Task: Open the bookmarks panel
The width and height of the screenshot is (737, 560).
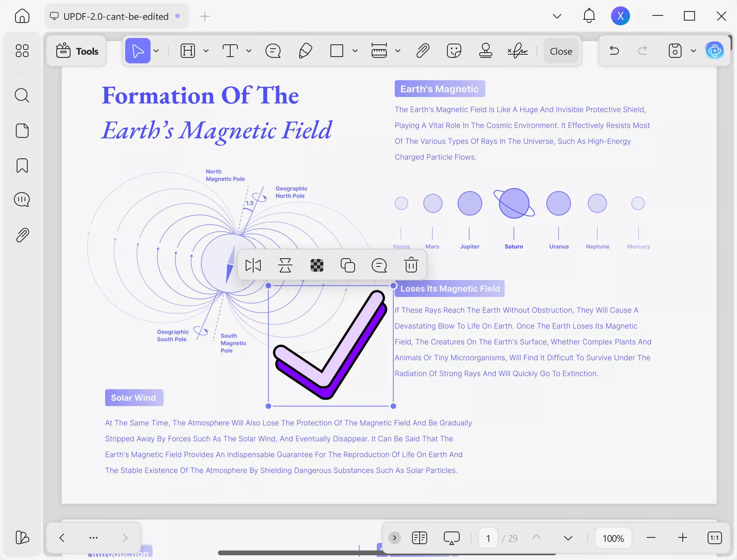Action: [22, 166]
